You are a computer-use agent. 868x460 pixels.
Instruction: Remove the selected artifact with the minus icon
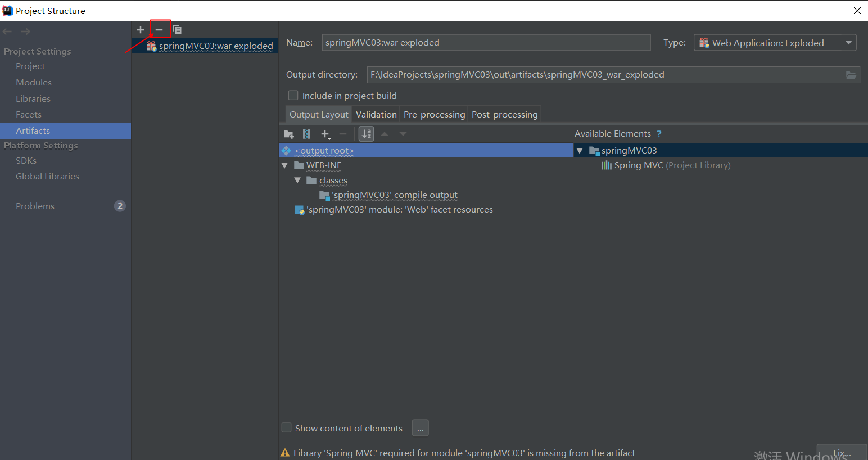click(x=159, y=30)
